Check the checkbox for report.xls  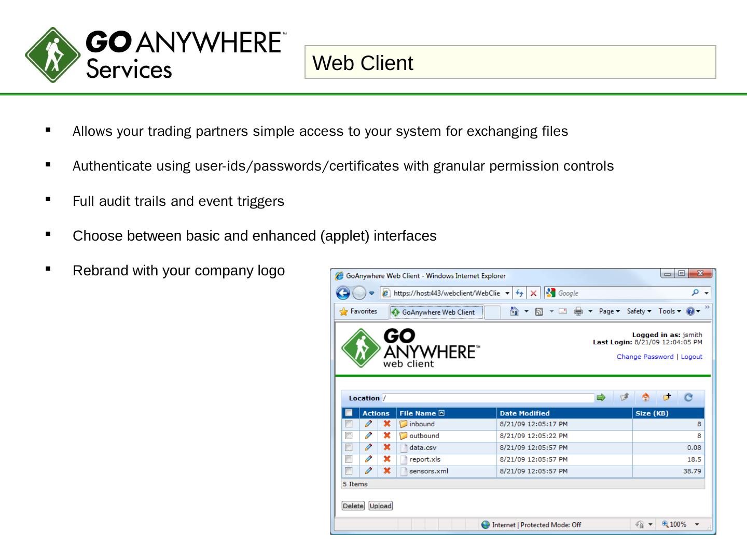(349, 459)
